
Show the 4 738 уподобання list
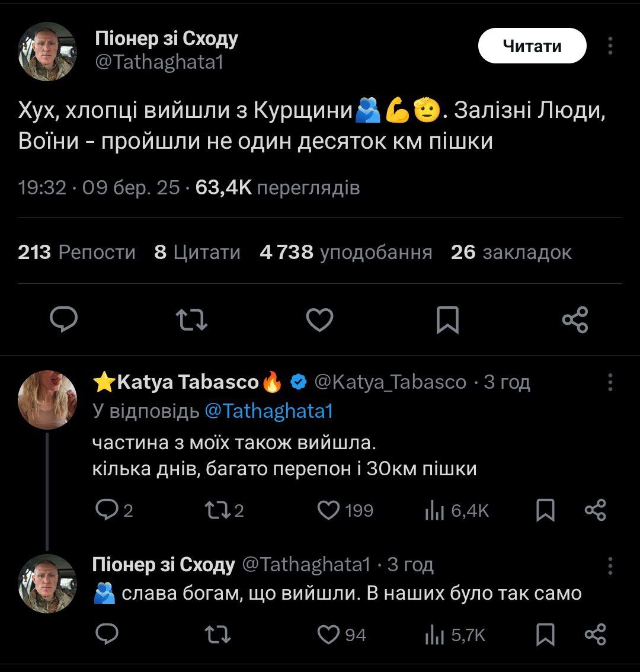click(345, 252)
